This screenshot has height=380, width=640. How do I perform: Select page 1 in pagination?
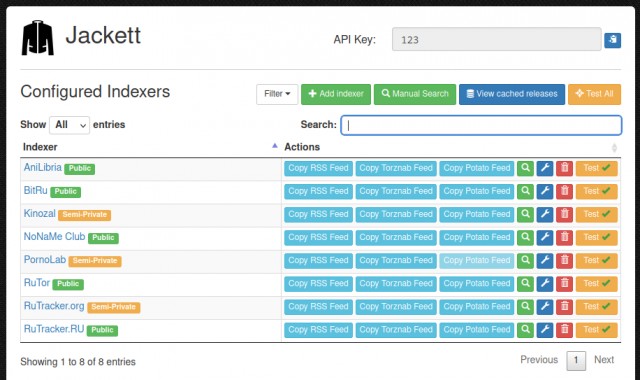point(576,360)
